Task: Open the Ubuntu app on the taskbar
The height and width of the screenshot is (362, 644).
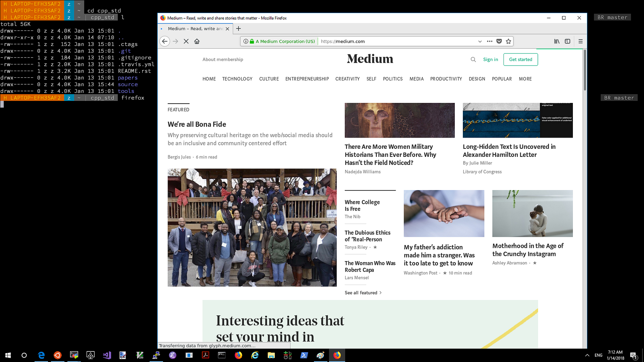Action: (x=57, y=355)
